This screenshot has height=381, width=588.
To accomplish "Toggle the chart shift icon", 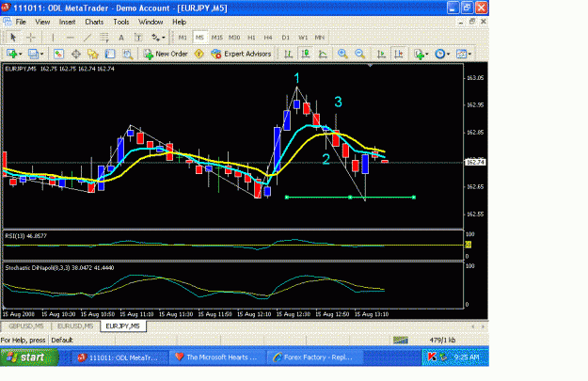I will 399,54.
